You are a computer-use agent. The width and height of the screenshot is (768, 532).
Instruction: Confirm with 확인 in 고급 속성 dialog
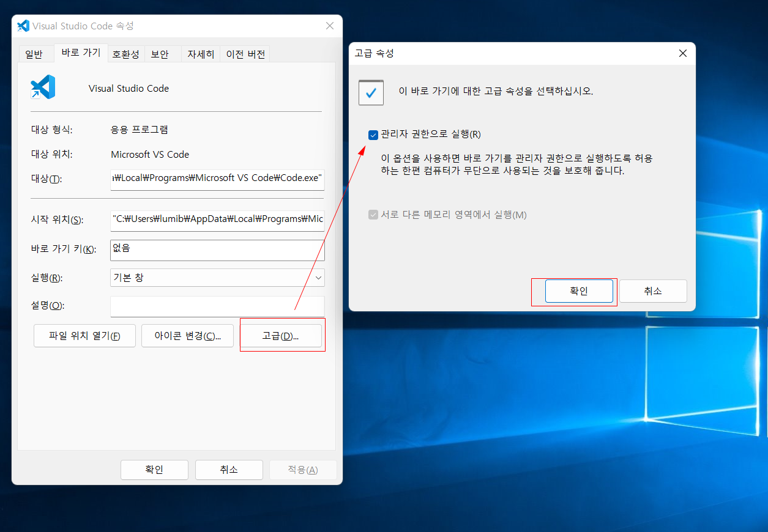[x=579, y=291]
